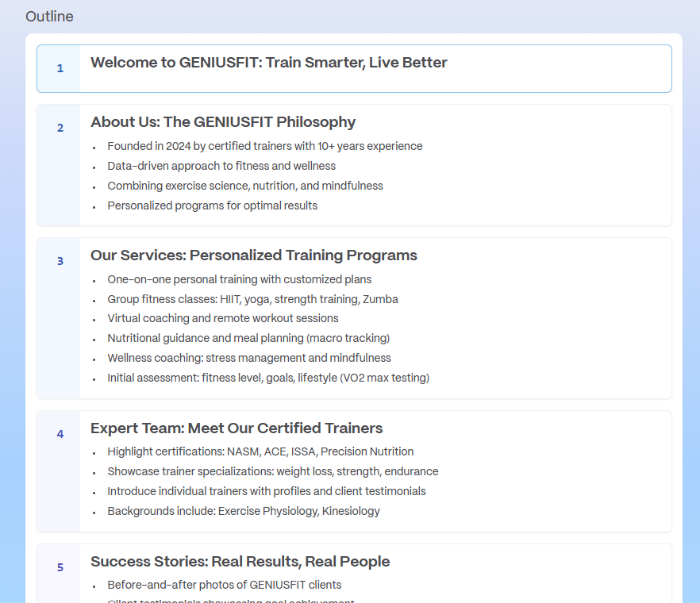Click bullet 'Virtual coaching and remote workout sessions'
The width and height of the screenshot is (700, 603).
coord(223,318)
